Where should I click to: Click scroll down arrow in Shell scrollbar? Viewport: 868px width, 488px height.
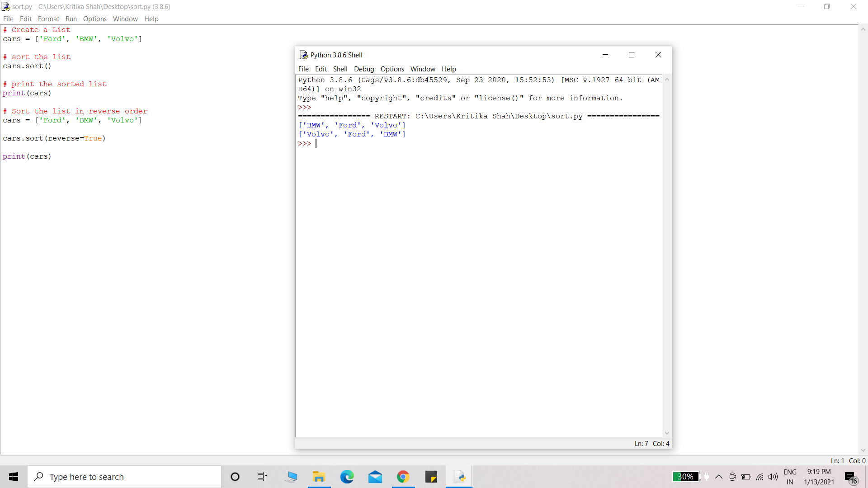point(667,433)
